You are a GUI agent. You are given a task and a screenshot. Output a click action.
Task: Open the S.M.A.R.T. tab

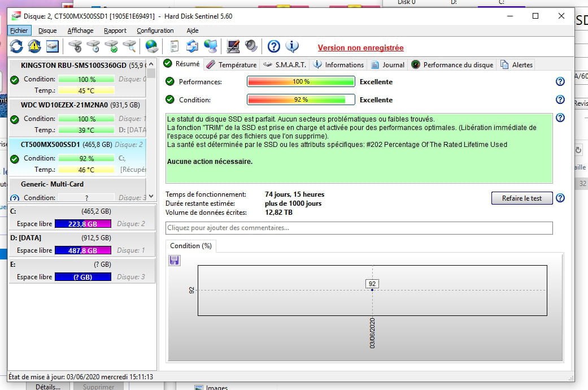tap(285, 64)
